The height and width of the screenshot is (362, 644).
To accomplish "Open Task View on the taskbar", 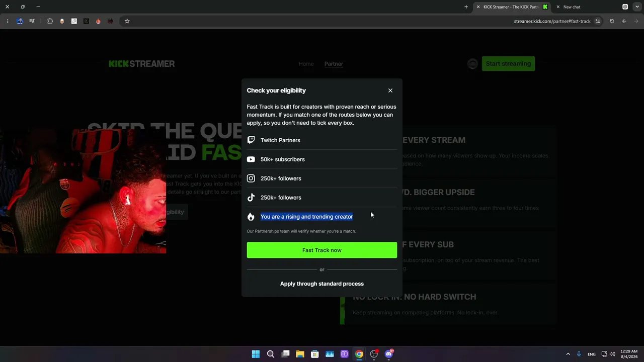I will (x=285, y=354).
